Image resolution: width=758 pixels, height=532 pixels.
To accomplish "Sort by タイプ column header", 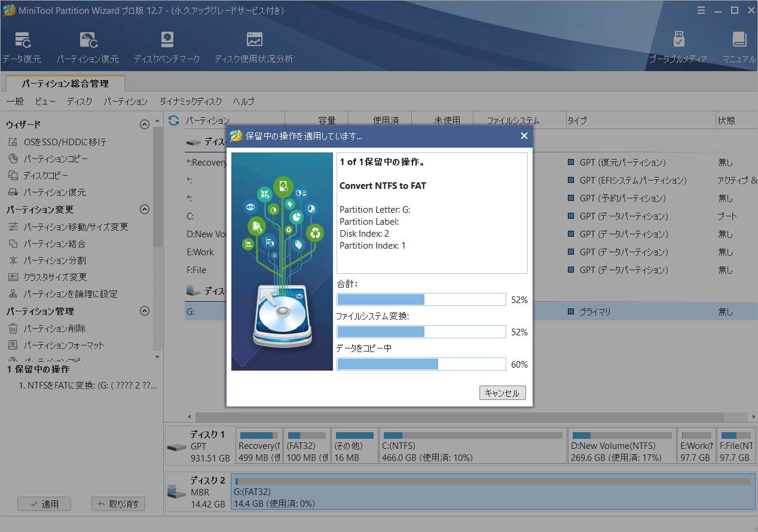I will [x=640, y=121].
